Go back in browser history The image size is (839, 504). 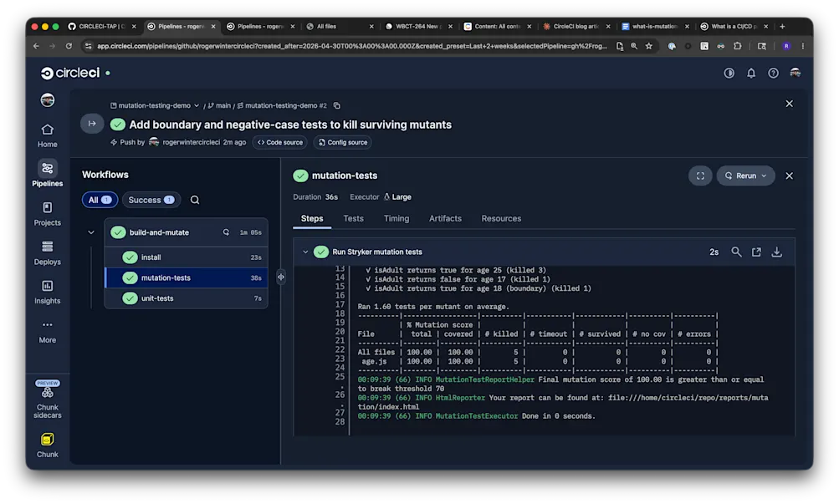[x=36, y=46]
